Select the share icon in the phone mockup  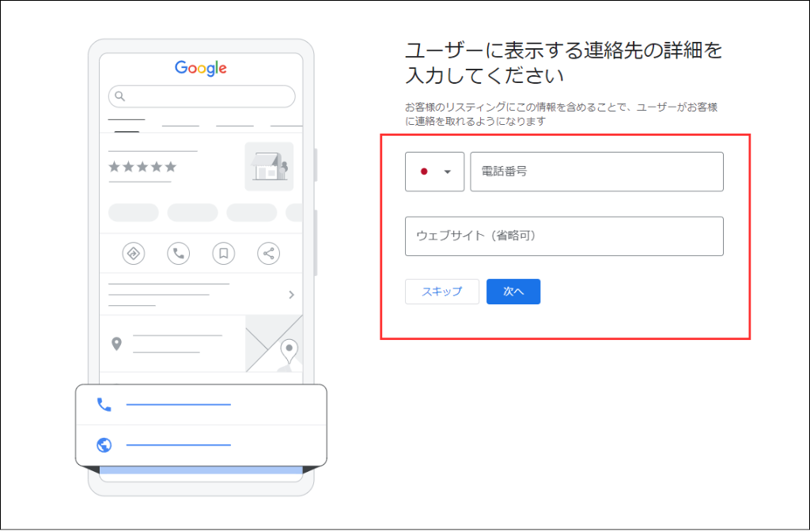pos(268,253)
